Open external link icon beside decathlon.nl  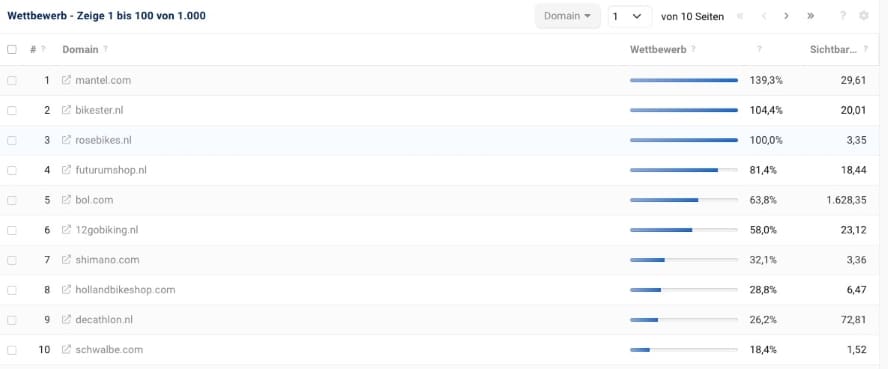(x=66, y=320)
